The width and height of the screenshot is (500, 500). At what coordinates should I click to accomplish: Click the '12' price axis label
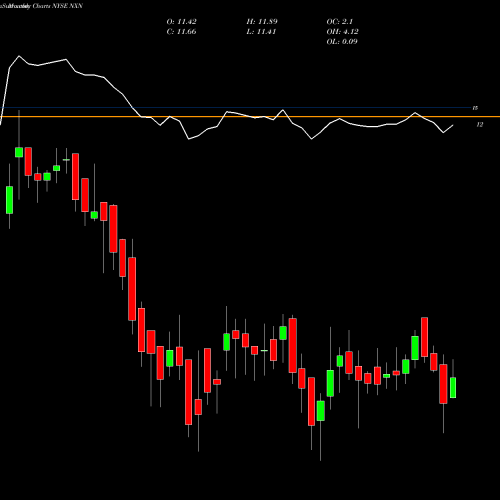pos(480,125)
